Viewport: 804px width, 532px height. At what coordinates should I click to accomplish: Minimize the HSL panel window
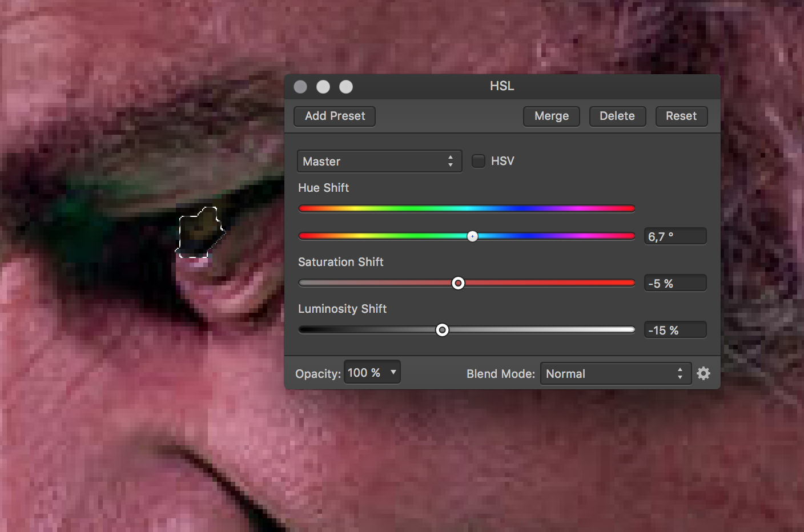(323, 87)
